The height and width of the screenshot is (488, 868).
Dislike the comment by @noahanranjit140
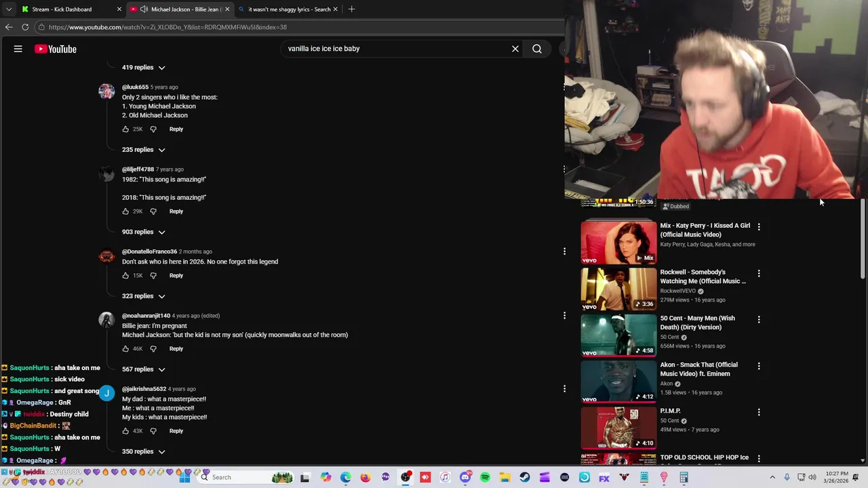pyautogui.click(x=153, y=349)
